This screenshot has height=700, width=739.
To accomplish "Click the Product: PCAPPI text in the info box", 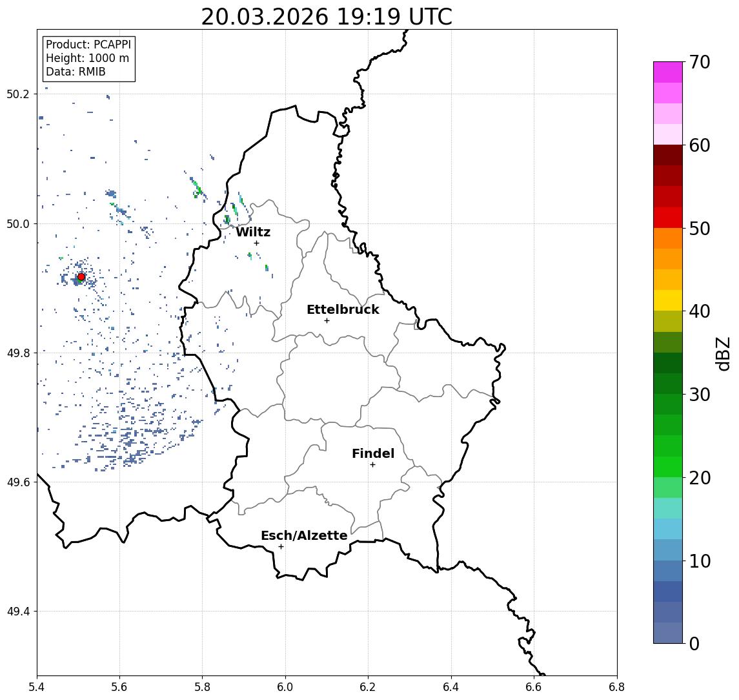I will coord(88,45).
